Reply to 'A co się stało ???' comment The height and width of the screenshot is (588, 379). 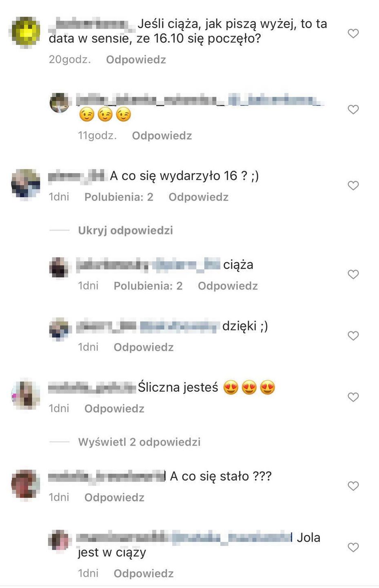click(114, 497)
